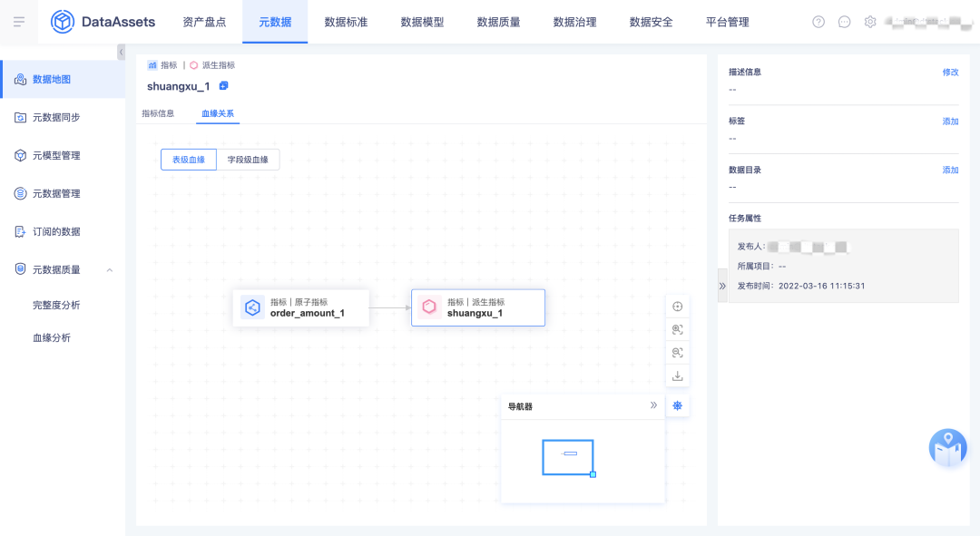
Task: Switch to 数据治理 top tab
Action: [574, 22]
